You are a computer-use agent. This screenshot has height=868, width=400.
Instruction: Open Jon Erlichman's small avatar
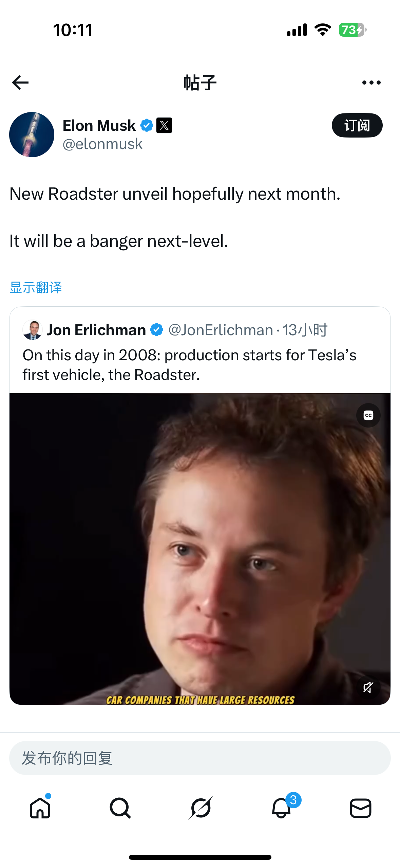tap(32, 330)
